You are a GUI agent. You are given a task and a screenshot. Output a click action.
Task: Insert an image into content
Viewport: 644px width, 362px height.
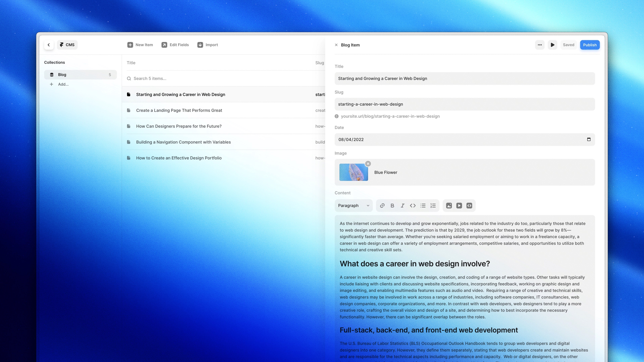[x=449, y=206]
